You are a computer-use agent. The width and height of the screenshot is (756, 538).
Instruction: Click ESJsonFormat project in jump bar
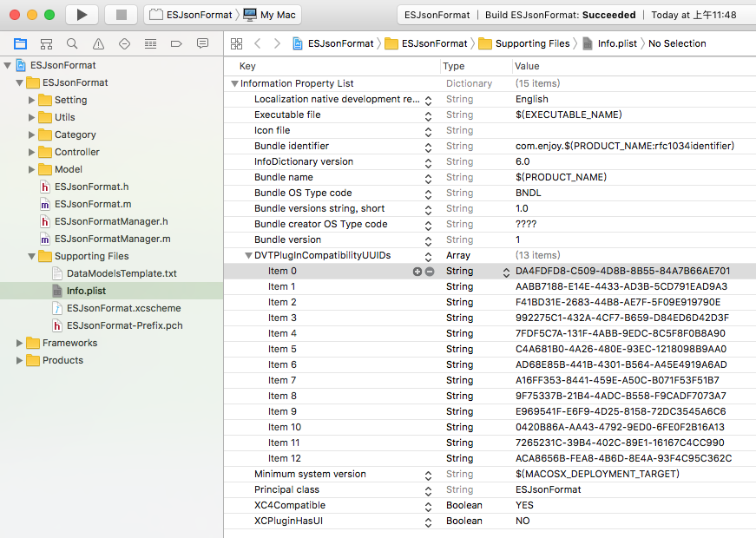pyautogui.click(x=333, y=44)
